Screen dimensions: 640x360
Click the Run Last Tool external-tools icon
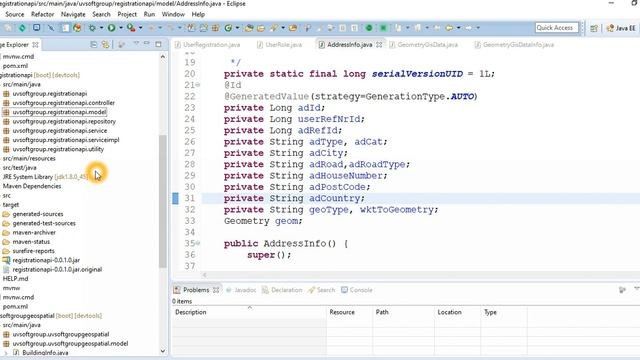(x=131, y=28)
